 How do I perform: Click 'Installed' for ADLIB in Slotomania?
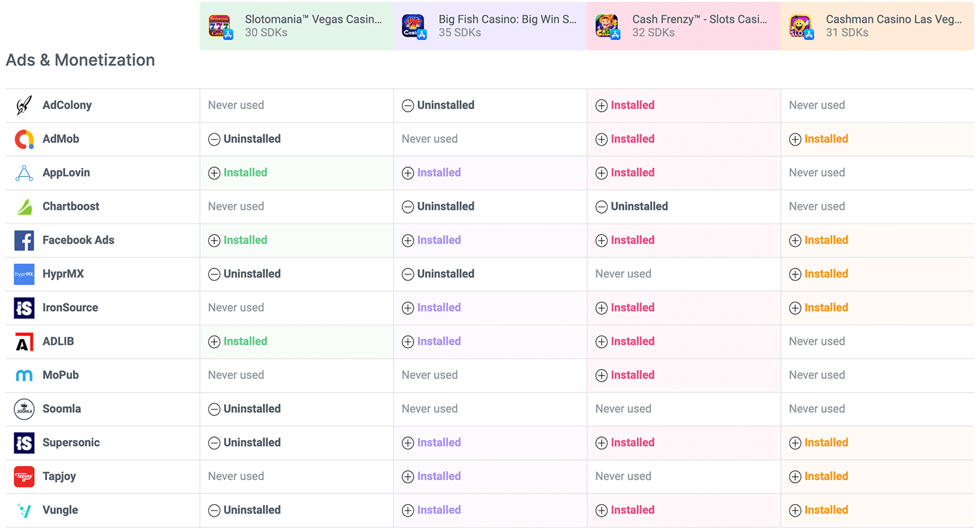[x=246, y=342]
